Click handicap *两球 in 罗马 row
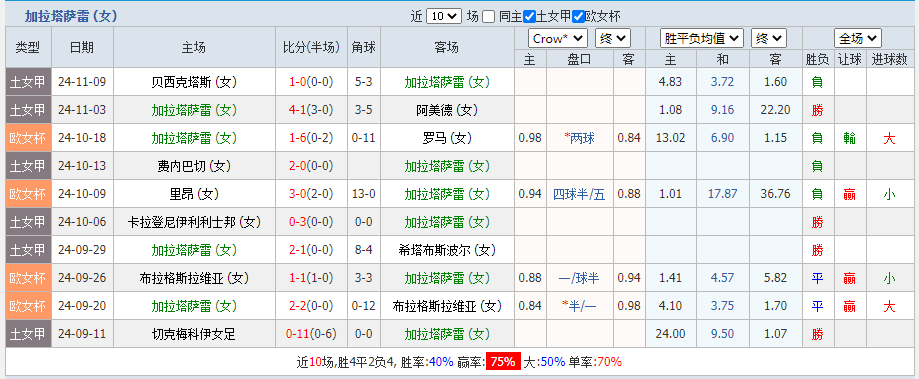The width and height of the screenshot is (919, 379). (580, 138)
